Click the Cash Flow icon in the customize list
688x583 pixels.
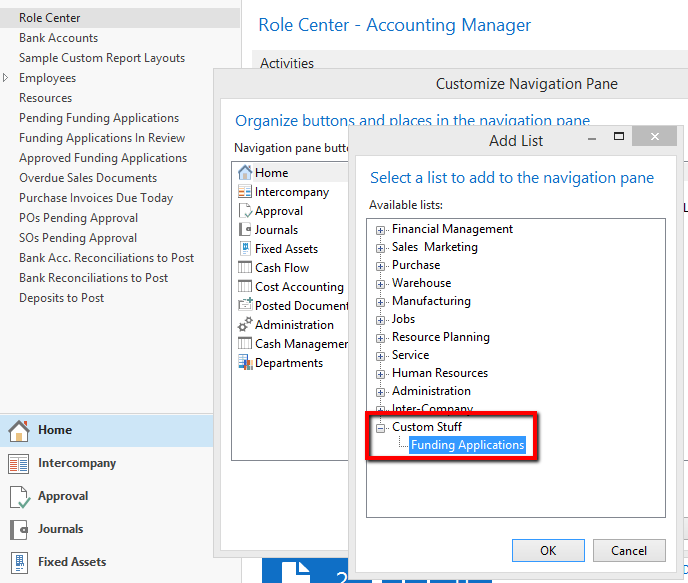(x=245, y=267)
